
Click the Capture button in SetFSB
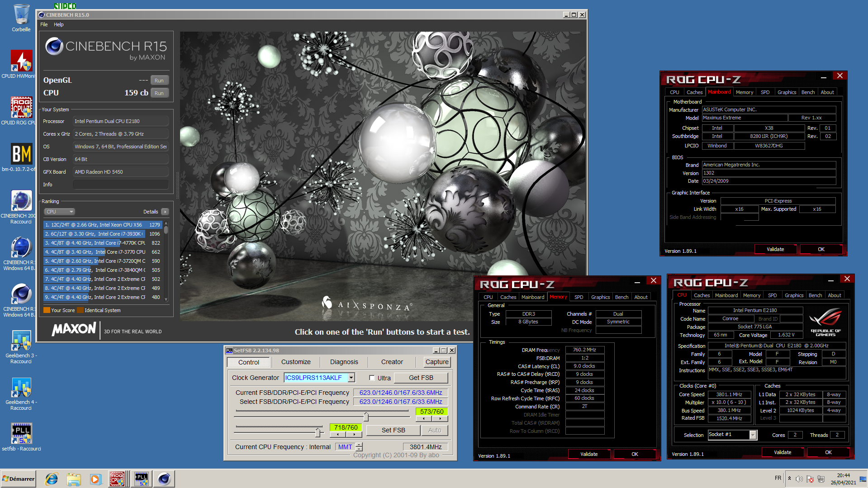click(x=437, y=362)
